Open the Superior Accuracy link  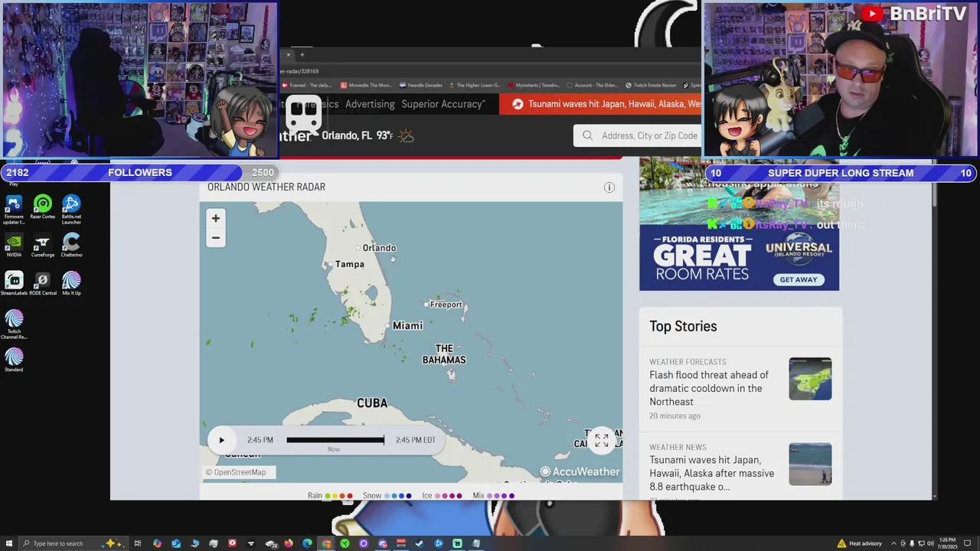pos(443,104)
